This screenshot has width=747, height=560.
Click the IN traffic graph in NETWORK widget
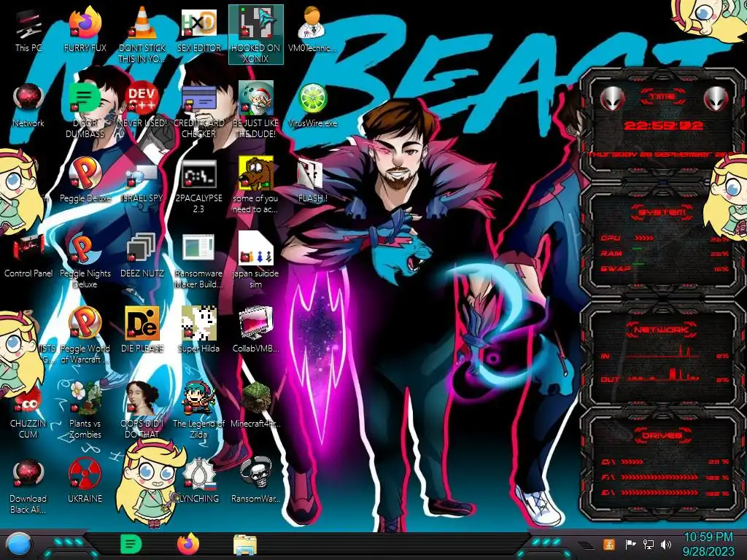pos(664,354)
